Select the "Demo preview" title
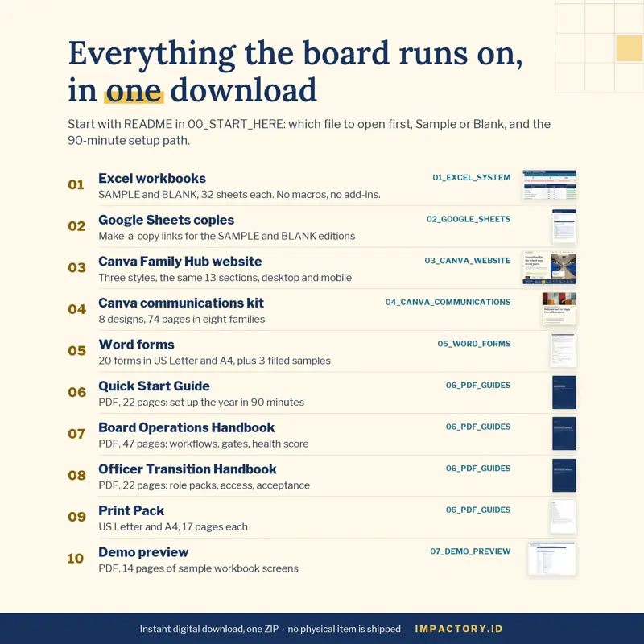 tap(143, 552)
